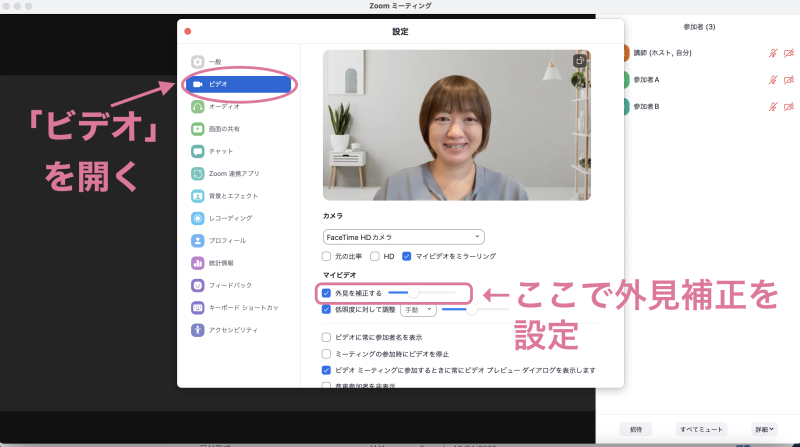This screenshot has height=447, width=800.
Task: Select the 統計情報 chart icon
Action: [197, 263]
